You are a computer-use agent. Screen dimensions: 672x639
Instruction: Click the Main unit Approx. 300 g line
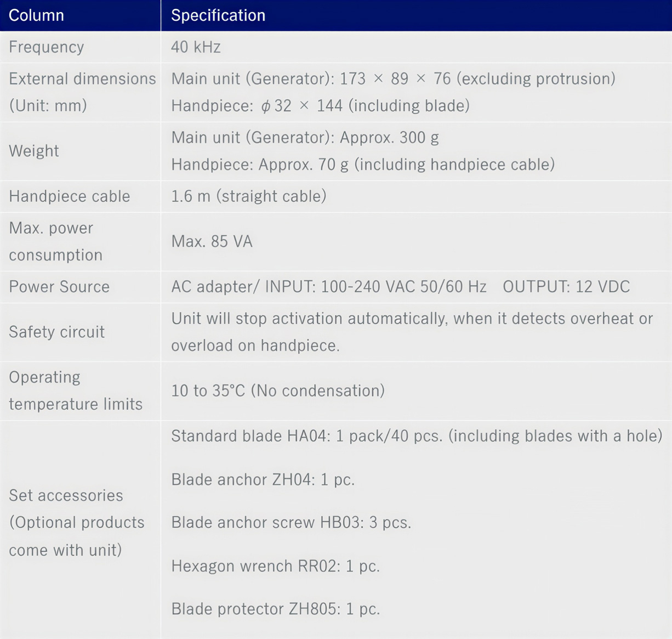[305, 138]
